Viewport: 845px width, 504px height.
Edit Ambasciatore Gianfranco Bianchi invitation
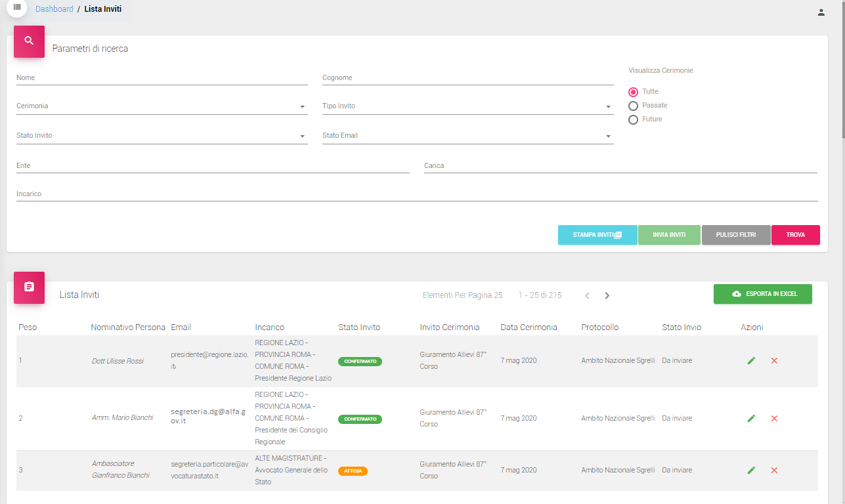click(x=751, y=470)
